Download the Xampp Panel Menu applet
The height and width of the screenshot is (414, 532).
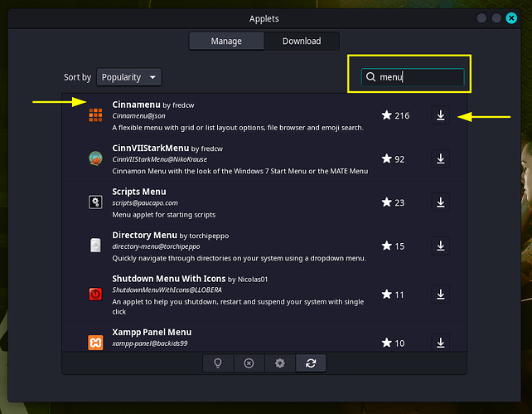pyautogui.click(x=440, y=342)
